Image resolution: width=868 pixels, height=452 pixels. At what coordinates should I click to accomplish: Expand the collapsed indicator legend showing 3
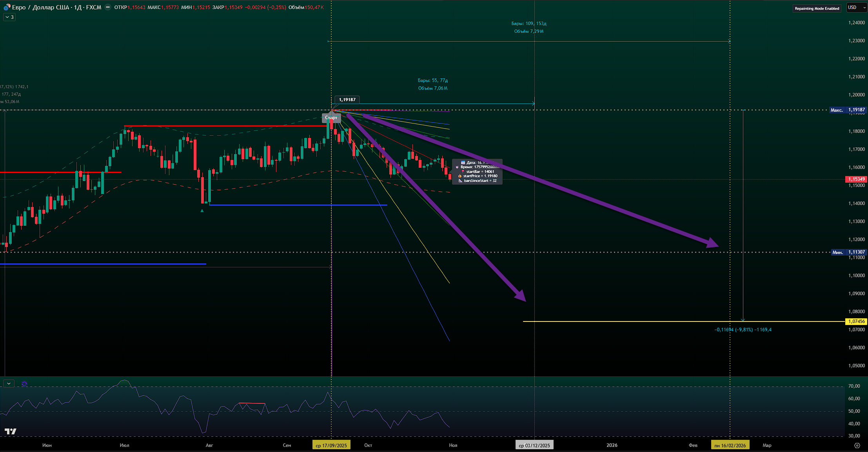click(x=9, y=17)
